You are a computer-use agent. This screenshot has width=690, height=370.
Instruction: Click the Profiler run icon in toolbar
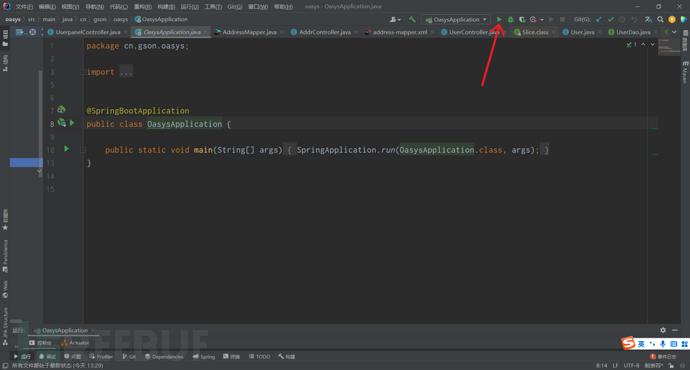pos(533,19)
